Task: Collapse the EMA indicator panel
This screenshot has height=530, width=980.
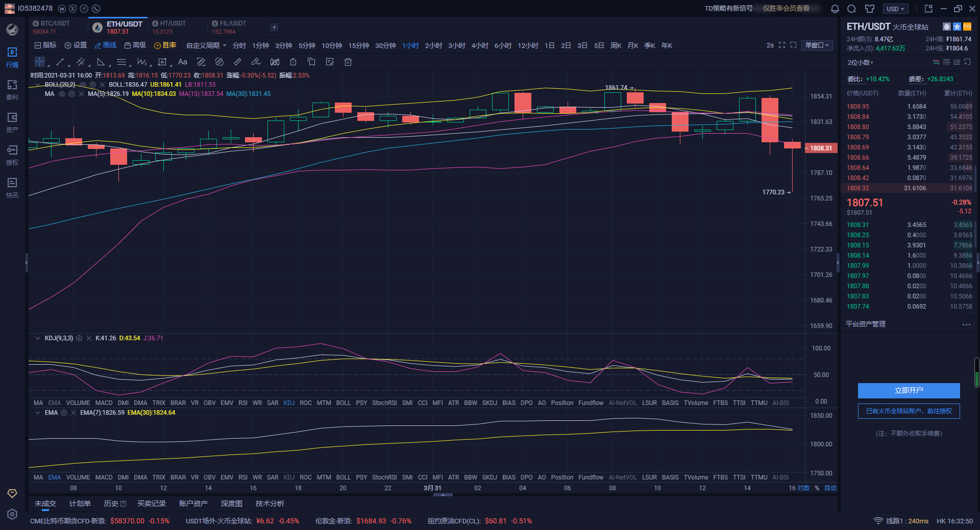Action: pos(38,413)
